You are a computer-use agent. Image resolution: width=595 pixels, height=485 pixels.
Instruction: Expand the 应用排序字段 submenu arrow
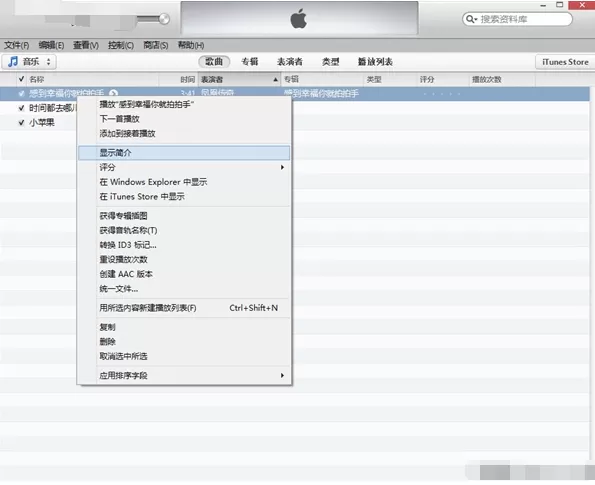click(282, 375)
